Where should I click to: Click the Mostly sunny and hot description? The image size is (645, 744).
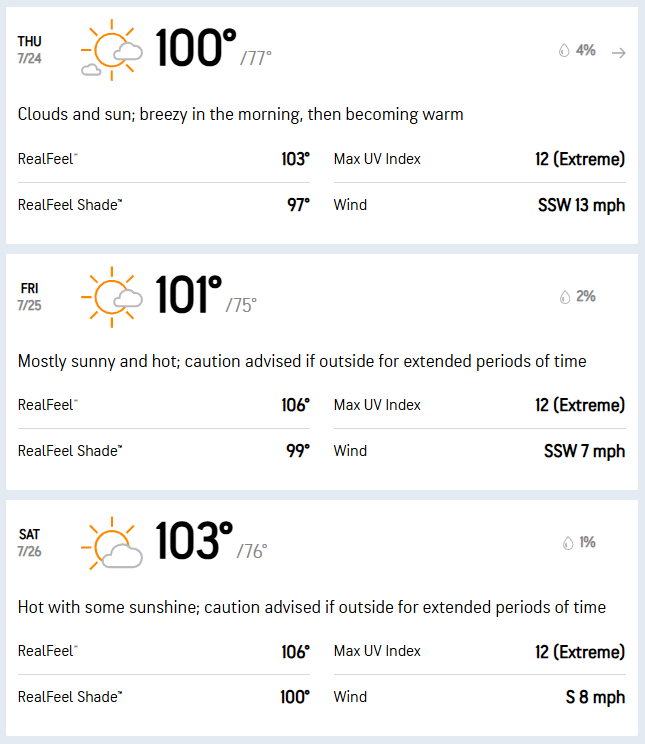click(302, 362)
